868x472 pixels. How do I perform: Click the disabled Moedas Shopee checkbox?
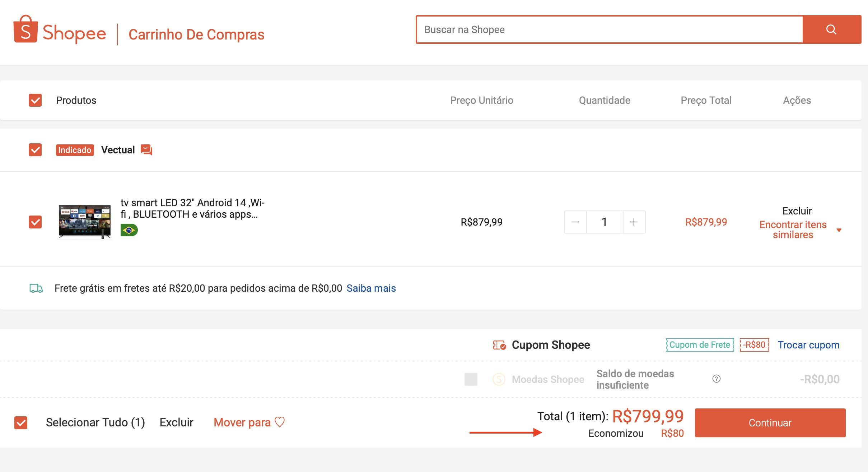471,379
